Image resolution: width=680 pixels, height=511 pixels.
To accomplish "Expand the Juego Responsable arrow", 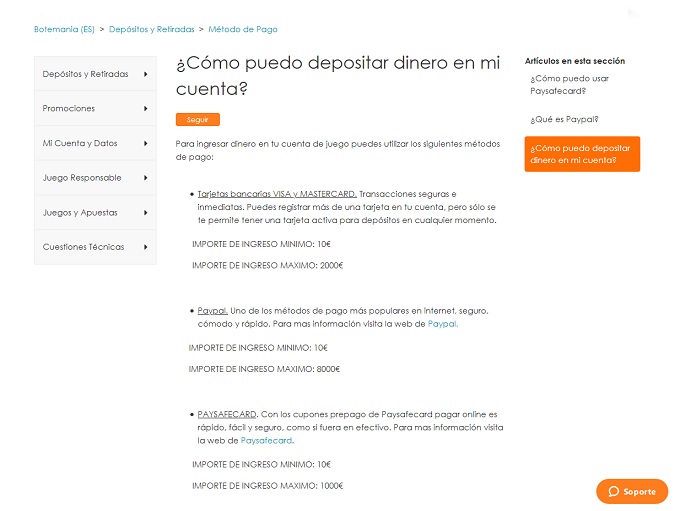I will tap(146, 178).
